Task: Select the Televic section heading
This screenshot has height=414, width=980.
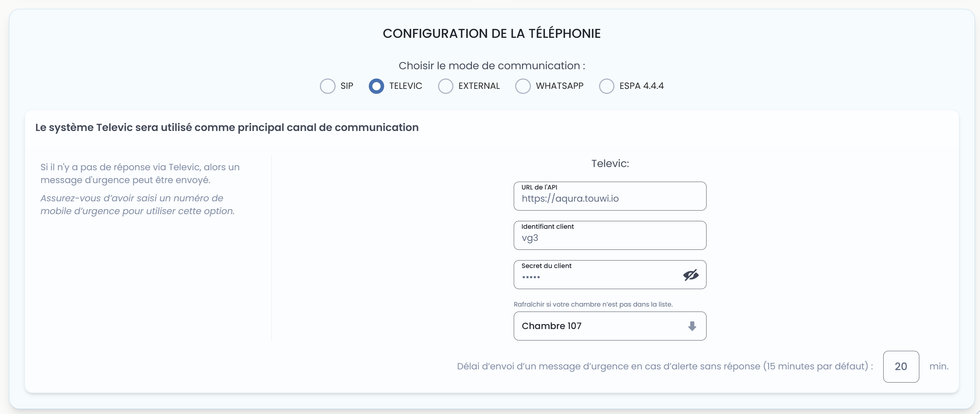Action: (609, 163)
